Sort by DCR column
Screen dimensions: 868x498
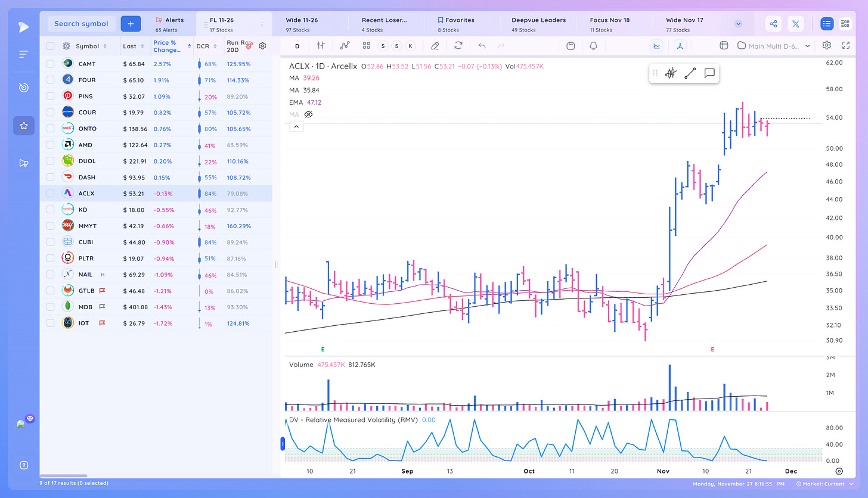click(206, 46)
